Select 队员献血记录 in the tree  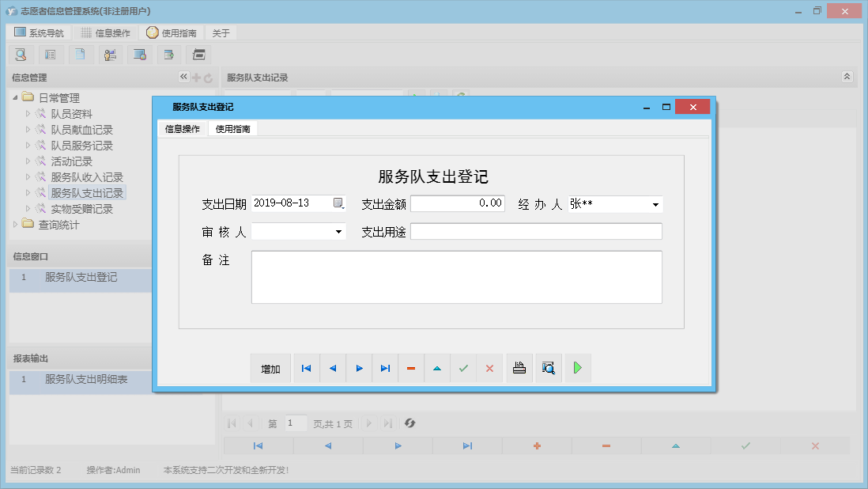81,130
